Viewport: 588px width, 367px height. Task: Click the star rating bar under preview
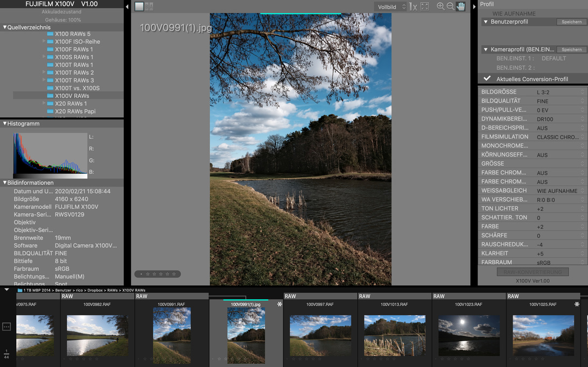tap(157, 274)
